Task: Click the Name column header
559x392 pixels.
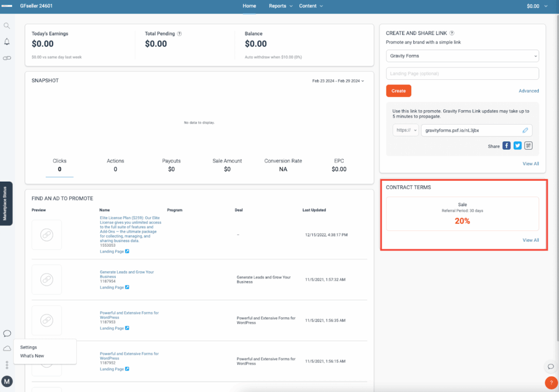Action: click(x=104, y=210)
